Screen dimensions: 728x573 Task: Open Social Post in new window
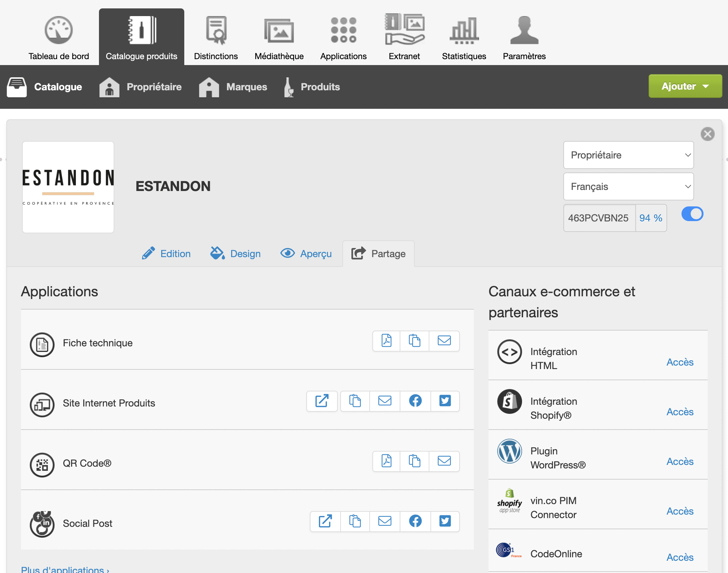(325, 521)
